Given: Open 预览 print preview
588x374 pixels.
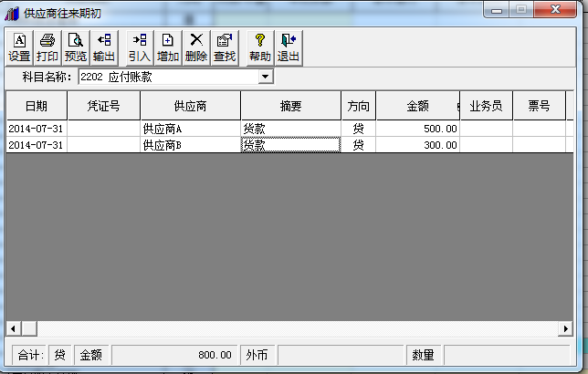Looking at the screenshot, I should [x=76, y=48].
